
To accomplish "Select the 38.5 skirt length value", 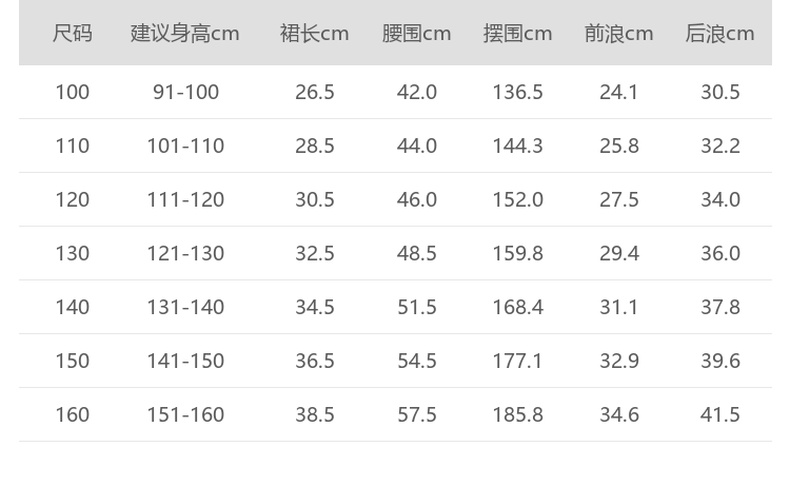I will 314,415.
